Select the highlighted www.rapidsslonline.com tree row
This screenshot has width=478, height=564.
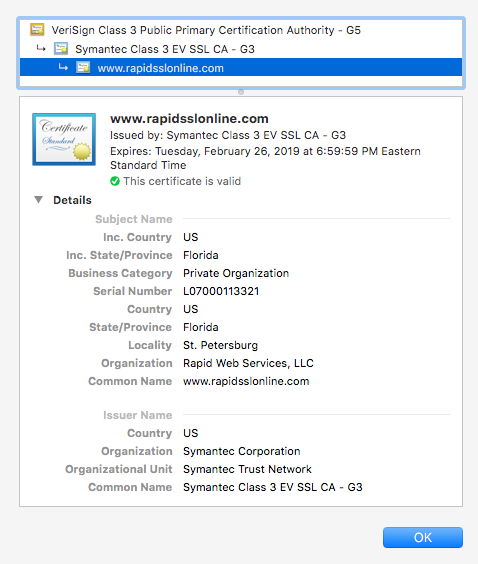241,67
